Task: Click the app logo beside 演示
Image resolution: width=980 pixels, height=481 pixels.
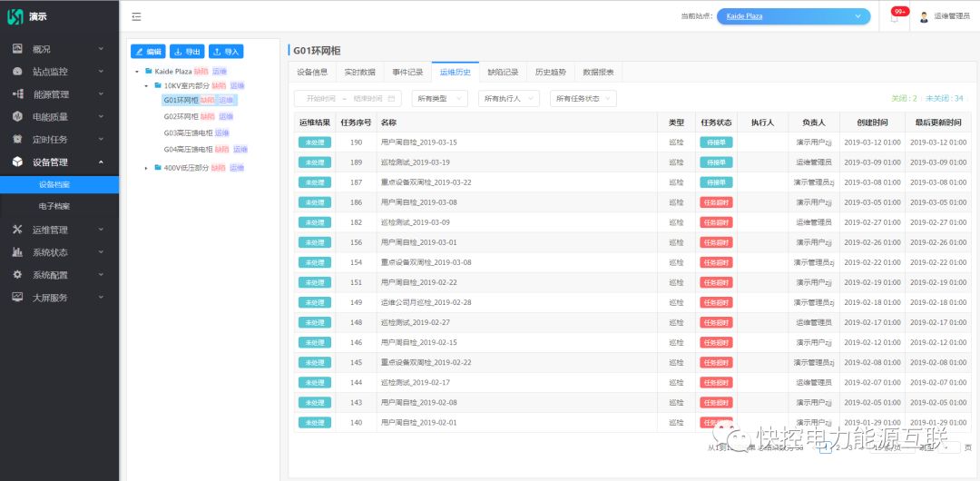Action: [x=15, y=17]
